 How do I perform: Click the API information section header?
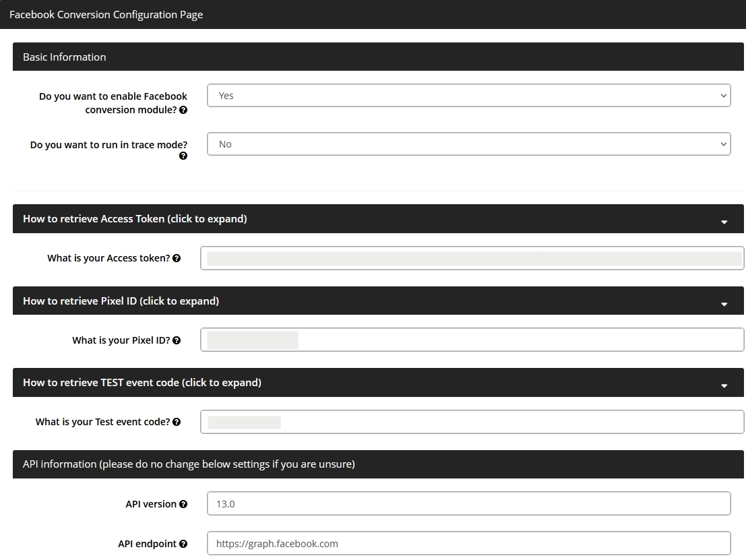point(378,464)
